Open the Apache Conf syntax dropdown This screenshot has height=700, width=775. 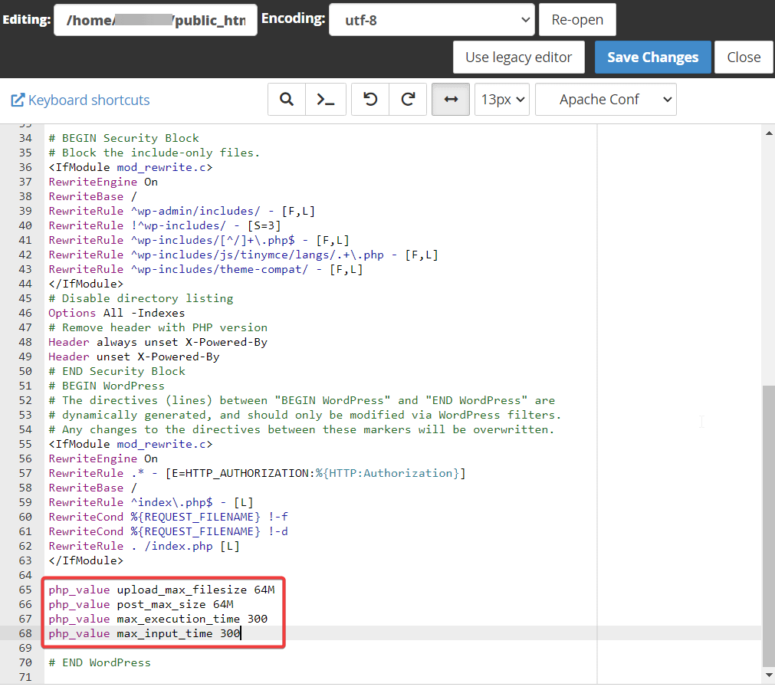(x=606, y=100)
